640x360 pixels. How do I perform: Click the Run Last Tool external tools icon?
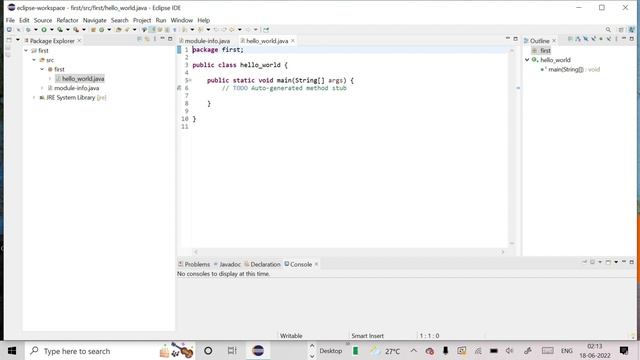coord(76,29)
